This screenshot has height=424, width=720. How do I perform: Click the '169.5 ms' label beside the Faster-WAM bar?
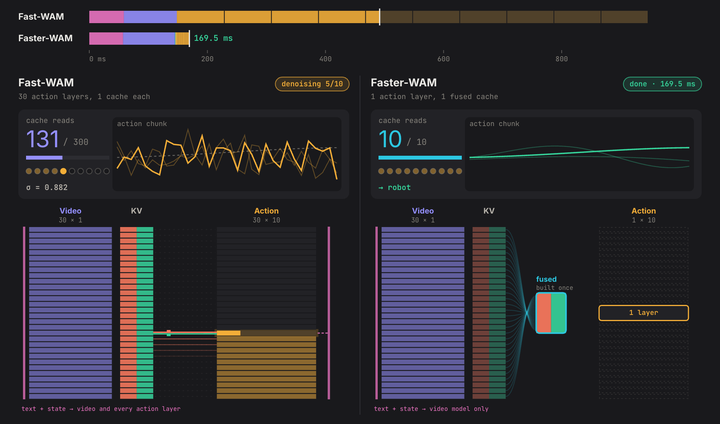(213, 38)
